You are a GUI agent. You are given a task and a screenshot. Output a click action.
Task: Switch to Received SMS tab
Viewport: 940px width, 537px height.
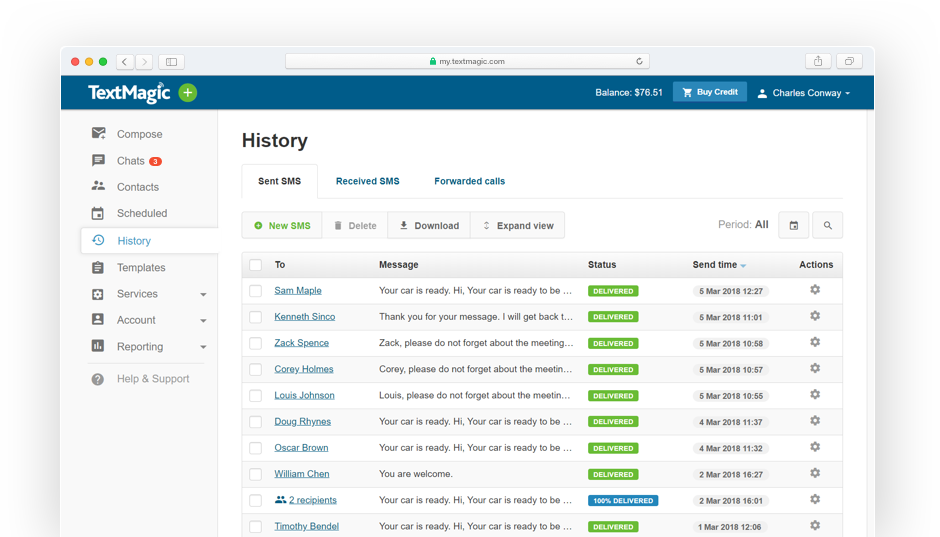[367, 181]
